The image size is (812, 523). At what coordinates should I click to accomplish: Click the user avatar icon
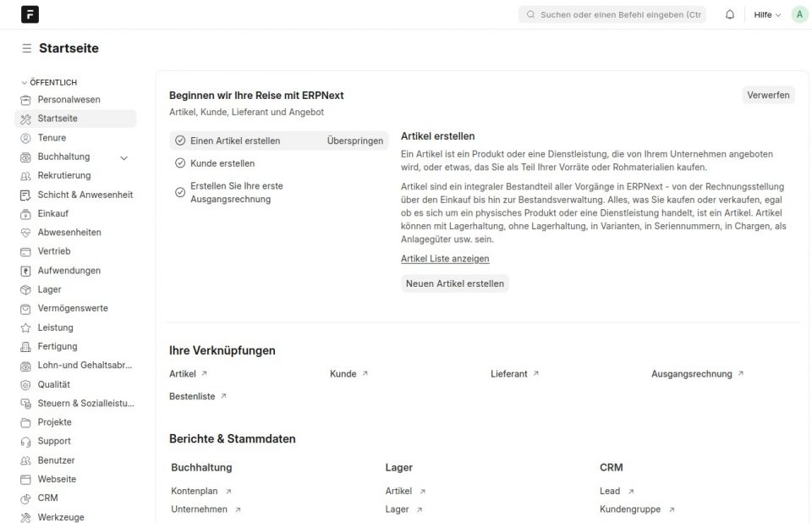point(799,14)
